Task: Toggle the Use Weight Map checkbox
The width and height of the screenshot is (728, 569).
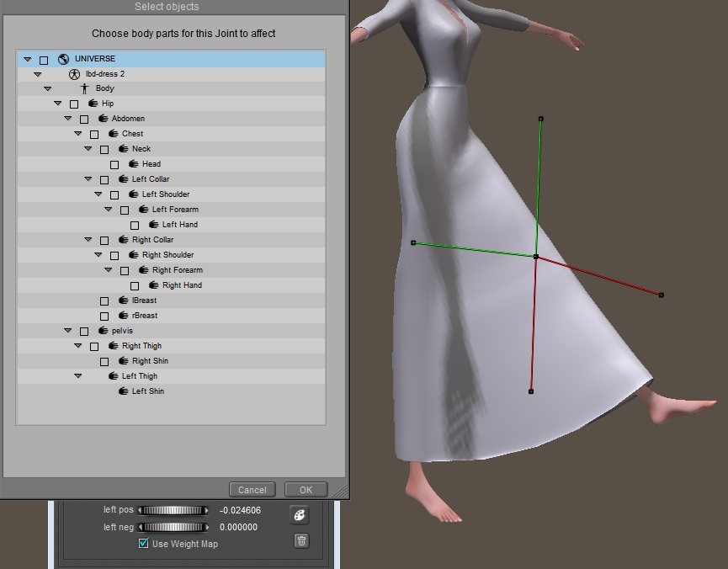Action: tap(144, 544)
